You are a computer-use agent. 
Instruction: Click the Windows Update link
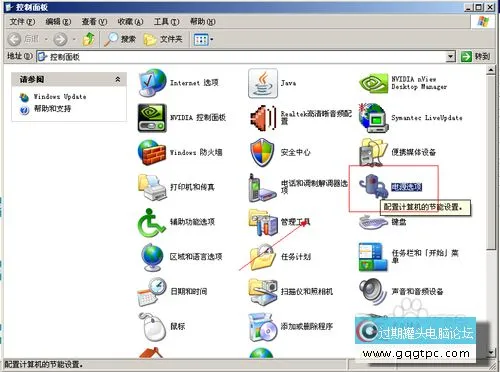coord(60,97)
